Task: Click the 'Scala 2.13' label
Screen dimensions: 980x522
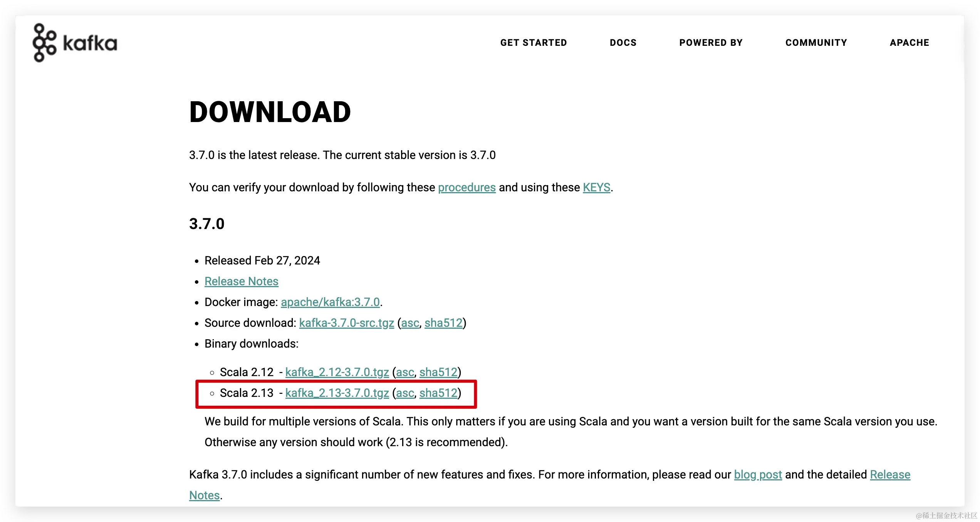Action: [x=247, y=393]
